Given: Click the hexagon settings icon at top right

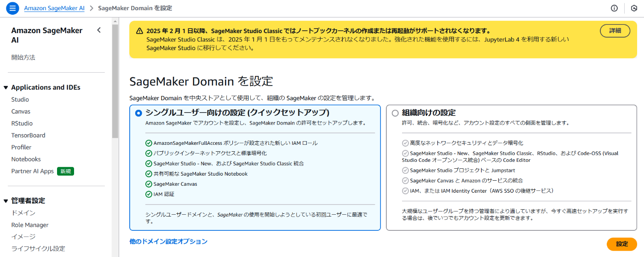Looking at the screenshot, I should click(x=634, y=8).
